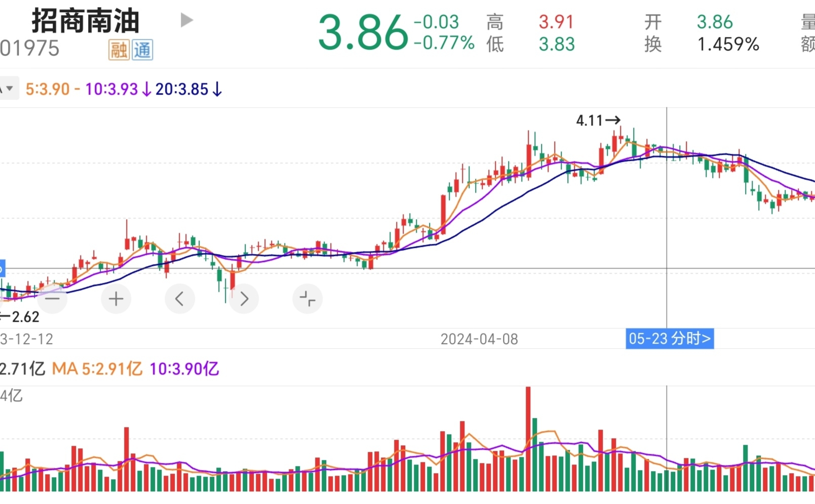Image resolution: width=815 pixels, height=504 pixels.
Task: Click the 2.62 low price marker
Action: point(20,317)
